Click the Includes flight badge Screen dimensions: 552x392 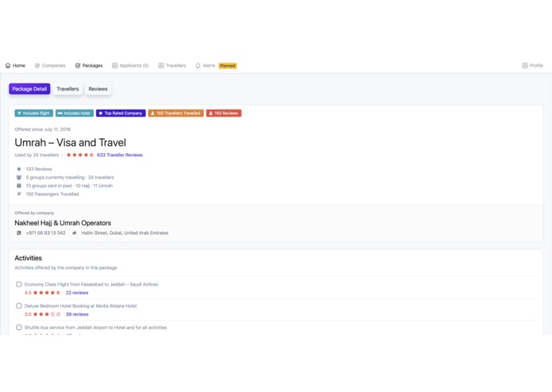34,113
